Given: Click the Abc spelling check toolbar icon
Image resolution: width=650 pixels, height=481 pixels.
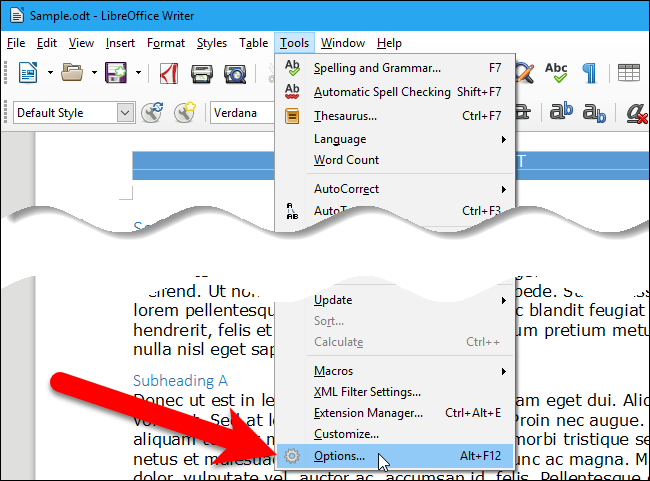Looking at the screenshot, I should [x=556, y=73].
